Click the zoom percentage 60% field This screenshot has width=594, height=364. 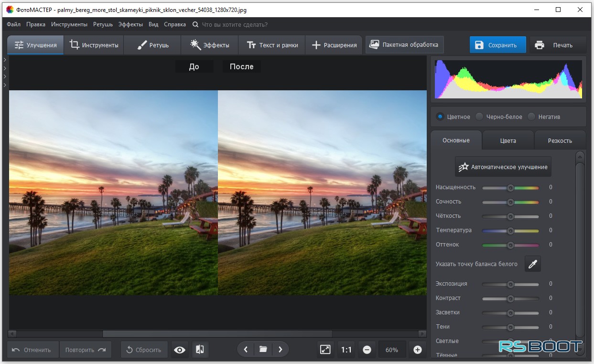pyautogui.click(x=392, y=350)
